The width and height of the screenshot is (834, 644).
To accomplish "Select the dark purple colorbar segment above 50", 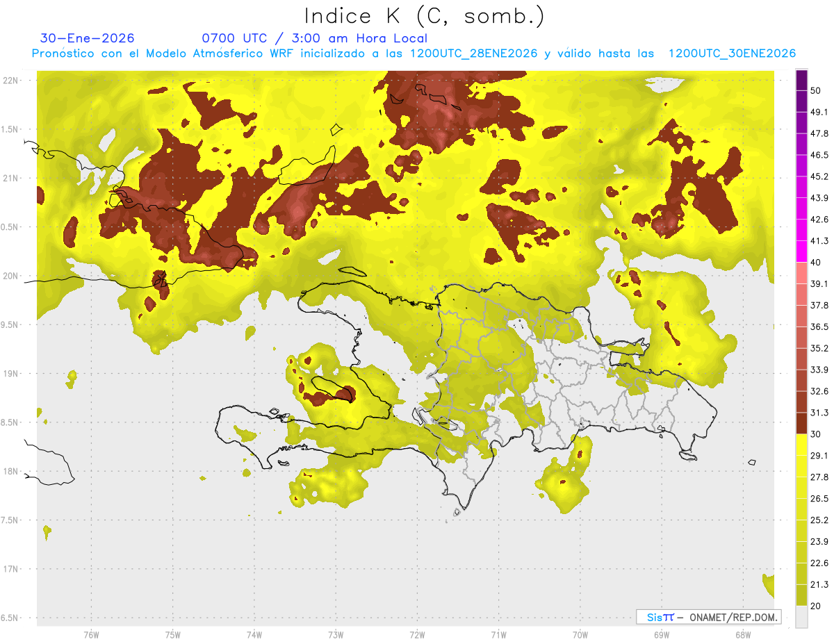I will point(802,80).
